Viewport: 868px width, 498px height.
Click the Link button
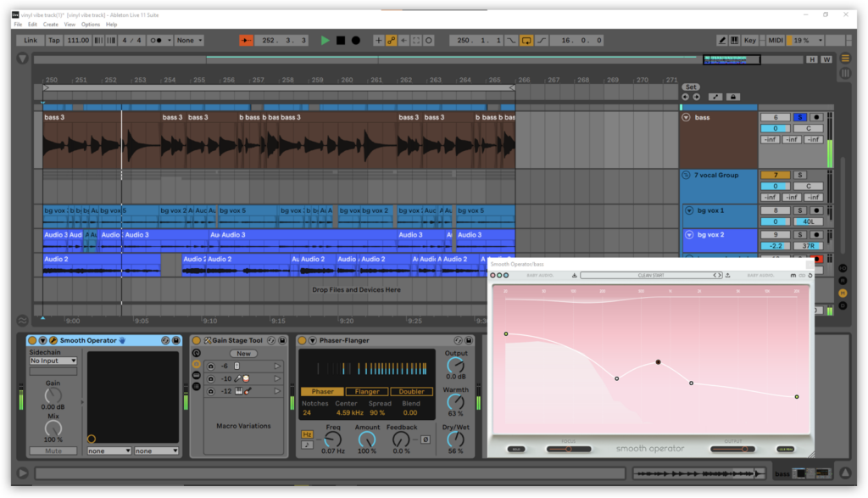pos(31,41)
